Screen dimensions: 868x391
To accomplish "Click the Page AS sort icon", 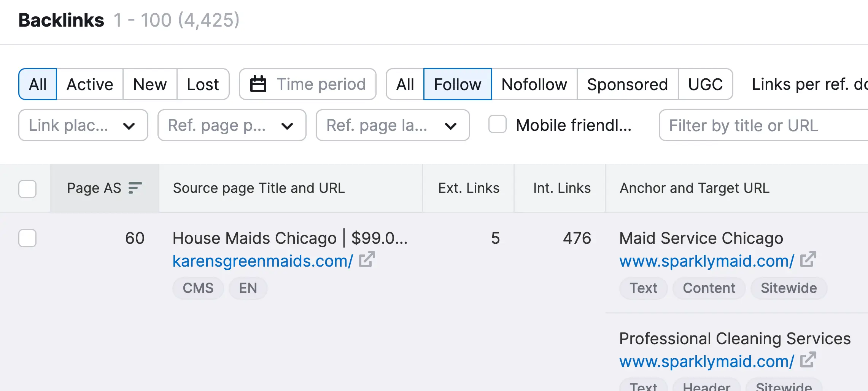I will point(135,188).
